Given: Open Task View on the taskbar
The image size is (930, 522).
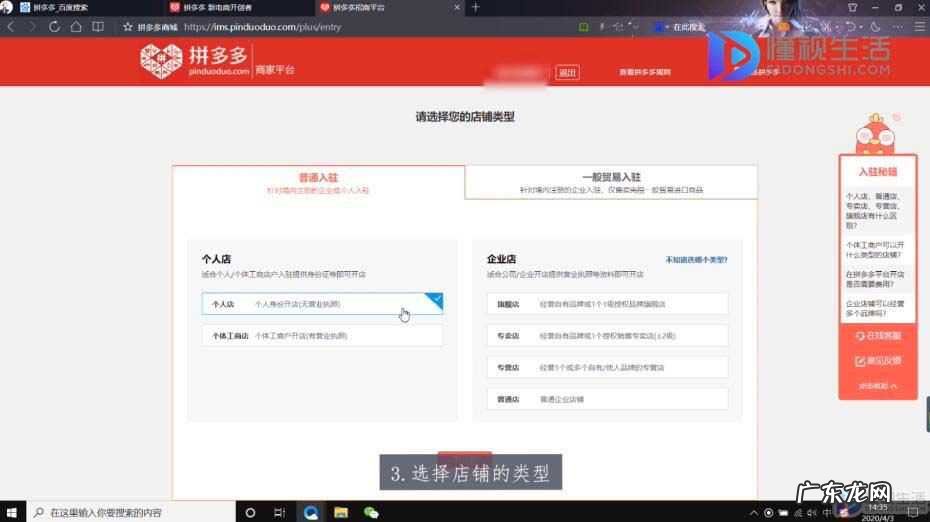Looking at the screenshot, I should coord(280,513).
